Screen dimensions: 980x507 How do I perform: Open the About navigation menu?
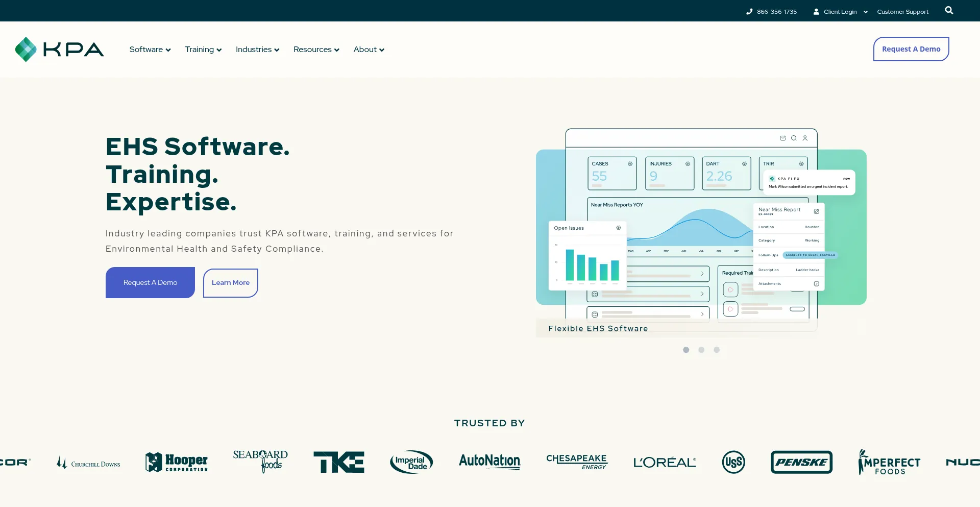point(369,50)
